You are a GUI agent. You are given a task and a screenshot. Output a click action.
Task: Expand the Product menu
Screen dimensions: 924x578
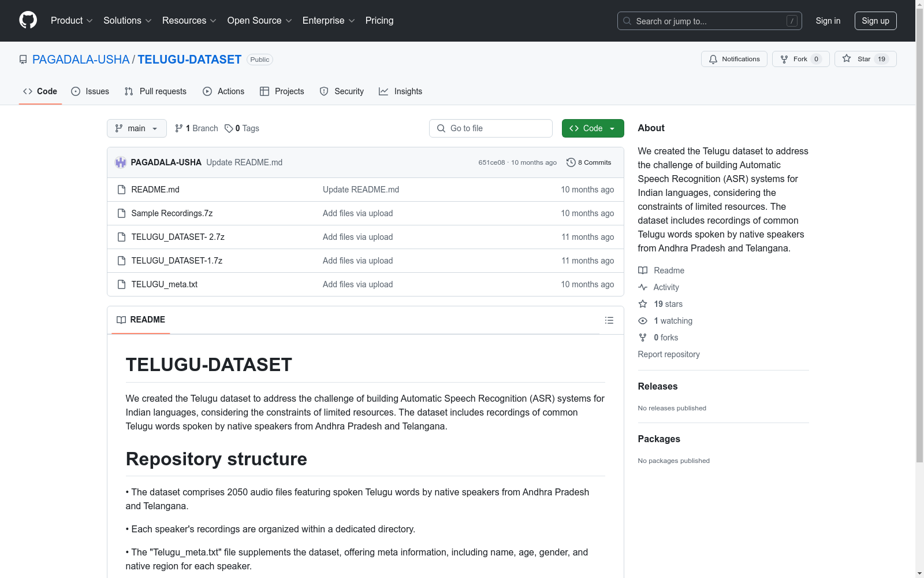(x=72, y=20)
